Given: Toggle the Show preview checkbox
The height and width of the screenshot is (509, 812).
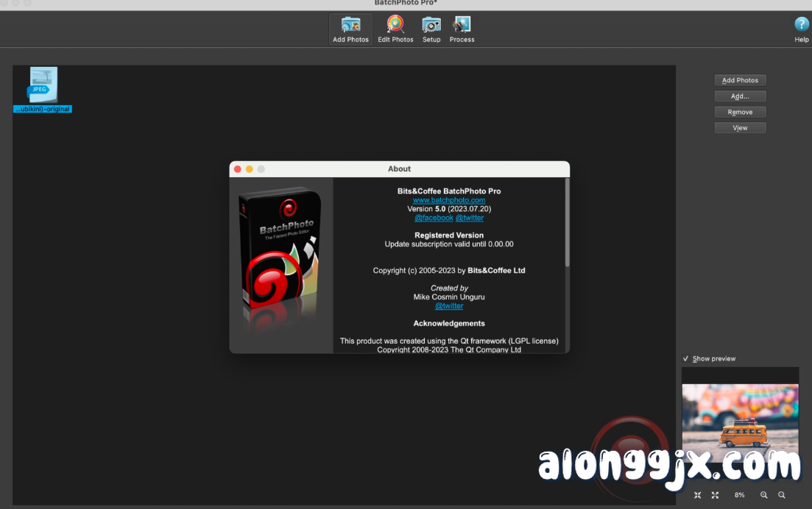Looking at the screenshot, I should tap(685, 358).
